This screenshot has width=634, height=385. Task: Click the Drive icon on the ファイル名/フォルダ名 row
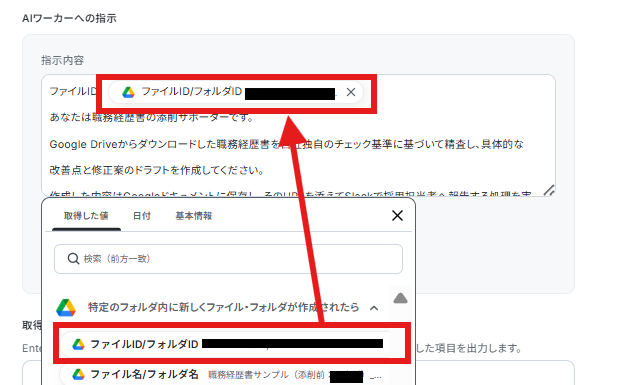point(78,374)
